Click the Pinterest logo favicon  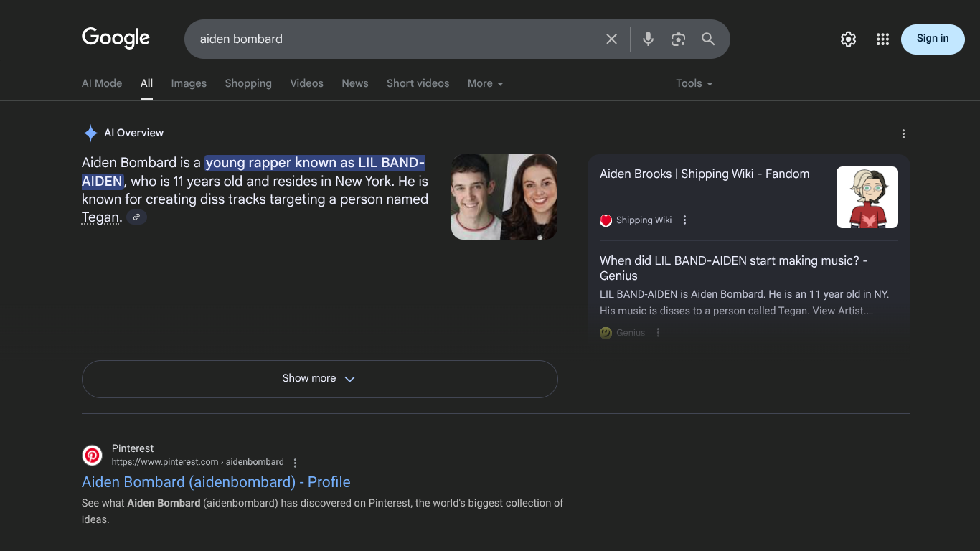click(92, 455)
